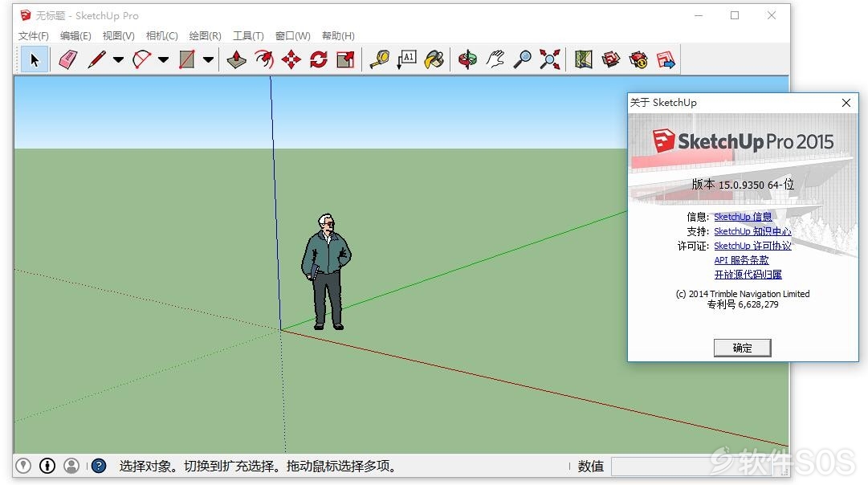This screenshot has height=485, width=868.
Task: Select the Arc tool
Action: pyautogui.click(x=141, y=59)
